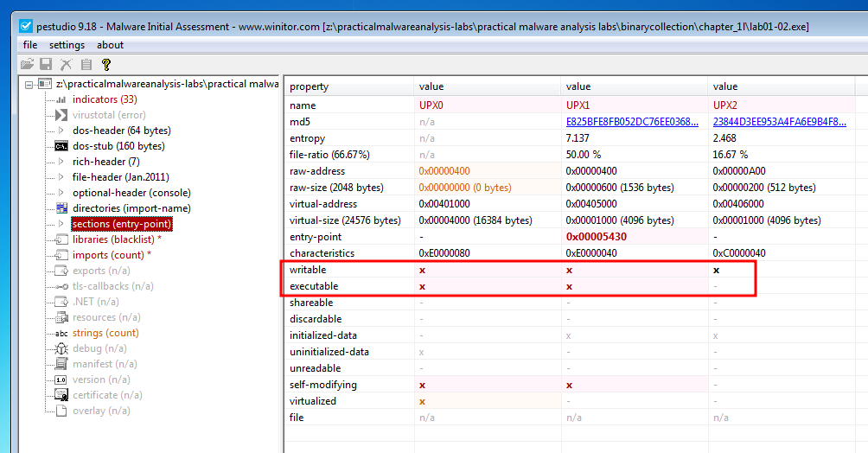
Task: Click the dos-stub console icon
Action: click(61, 146)
